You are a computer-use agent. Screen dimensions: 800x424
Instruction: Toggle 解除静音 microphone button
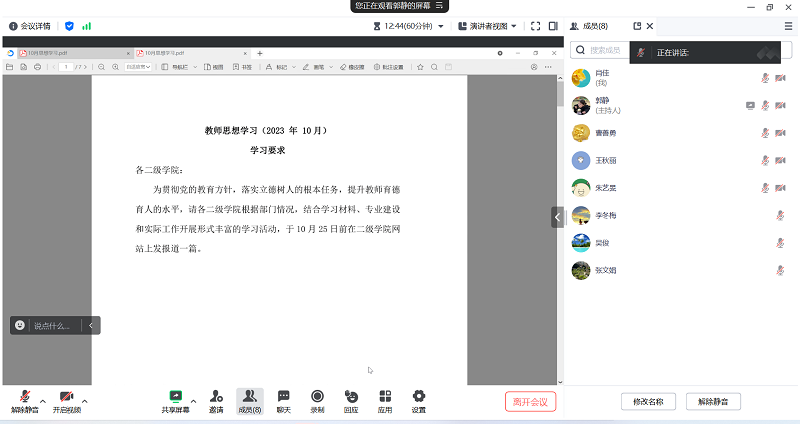coord(23,398)
